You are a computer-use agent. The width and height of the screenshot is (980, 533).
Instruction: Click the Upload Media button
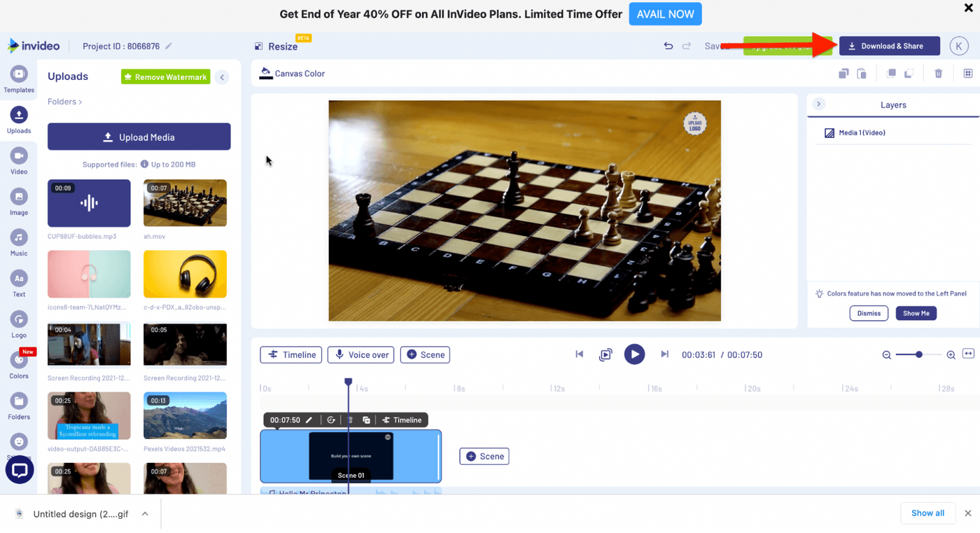139,137
